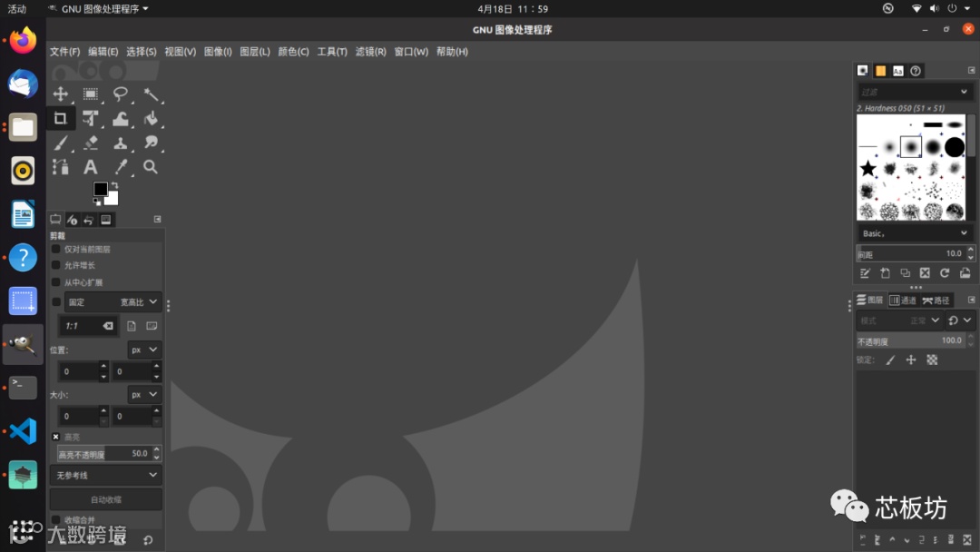Open the layer 模式 mode dropdown
Image resolution: width=980 pixels, height=552 pixels.
pyautogui.click(x=899, y=320)
